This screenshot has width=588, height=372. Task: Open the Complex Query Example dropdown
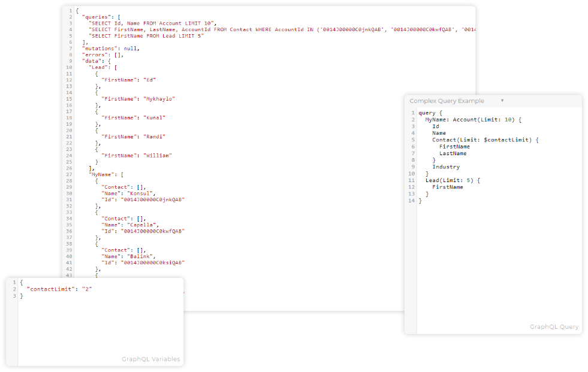click(502, 101)
